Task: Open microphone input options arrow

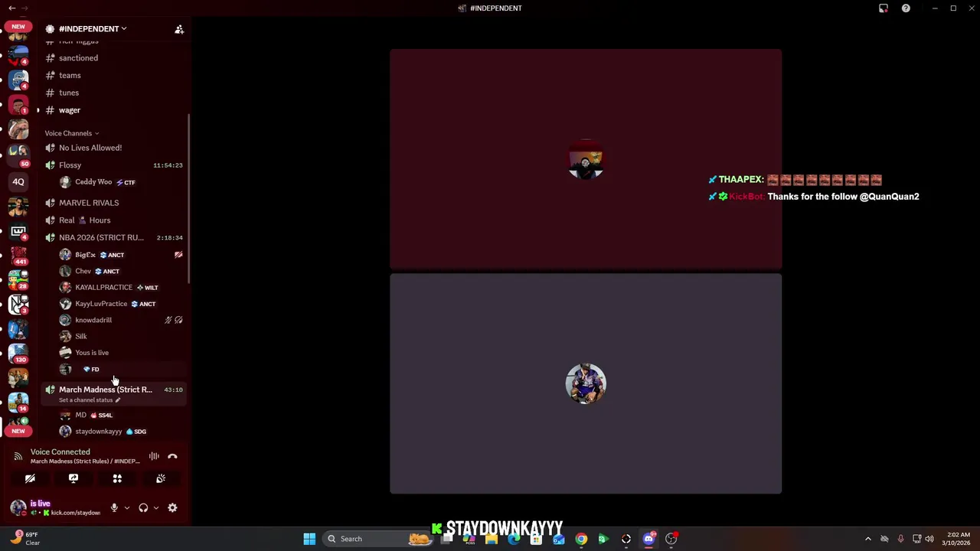Action: tap(127, 507)
